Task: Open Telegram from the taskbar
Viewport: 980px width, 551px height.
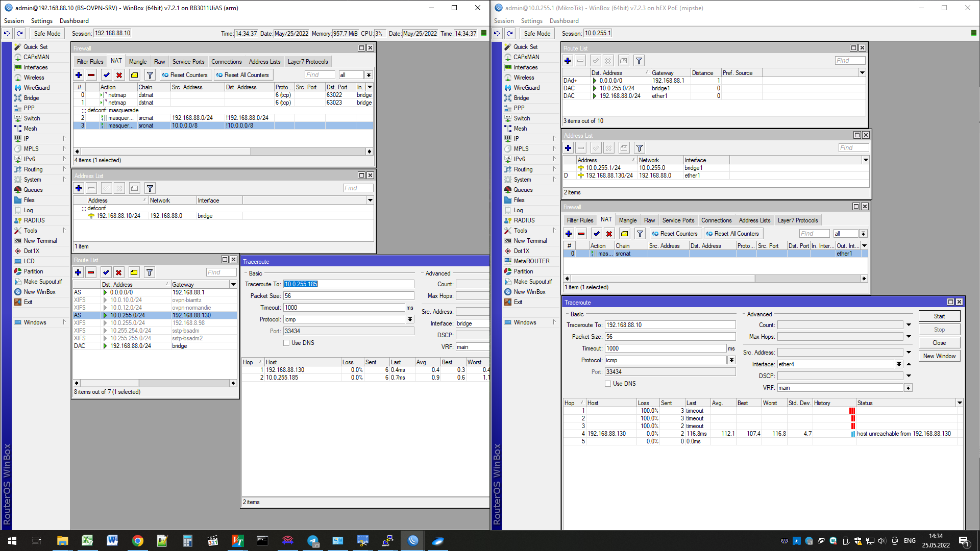Action: (313, 541)
